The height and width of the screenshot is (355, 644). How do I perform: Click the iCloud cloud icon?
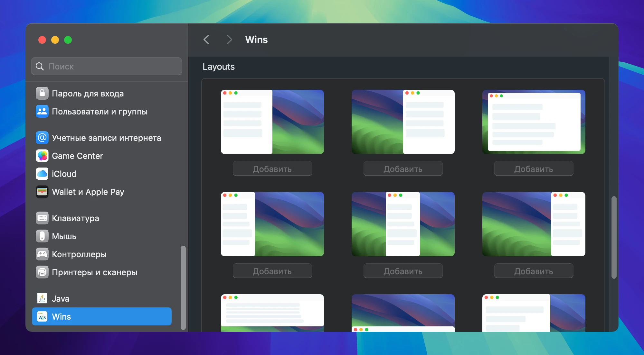(x=42, y=174)
